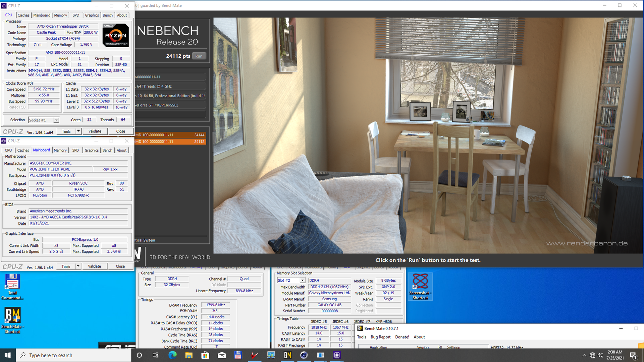Click the blue window taskbar icon beside Cinebench
644x362 pixels.
320,355
